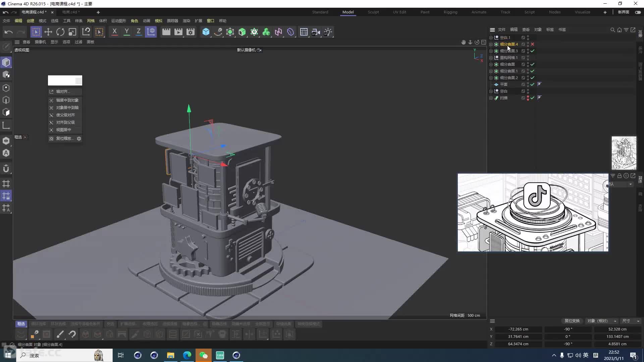Switch to Sculpt layout tab
This screenshot has height=362, width=644.
pos(373,12)
